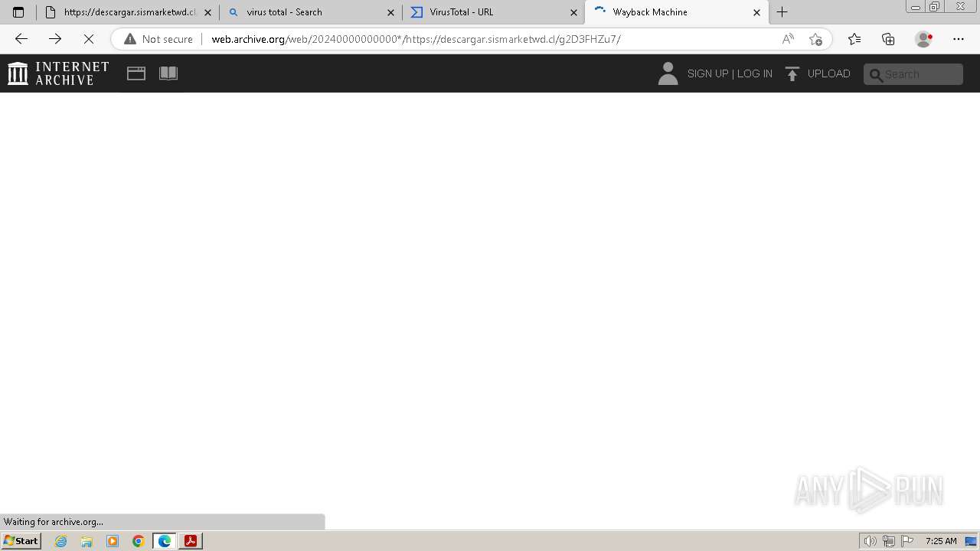Open the media player taskbar icon
Viewport: 980px width, 551px height.
click(x=113, y=541)
